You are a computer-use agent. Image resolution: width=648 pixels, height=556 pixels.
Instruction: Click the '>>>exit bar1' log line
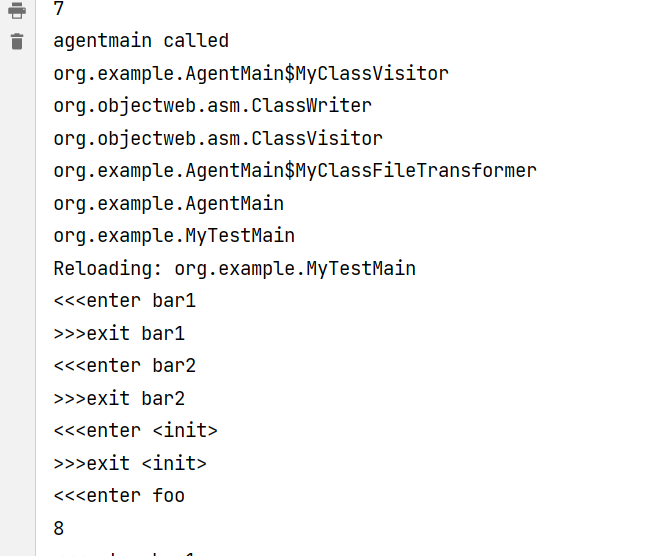pos(119,333)
